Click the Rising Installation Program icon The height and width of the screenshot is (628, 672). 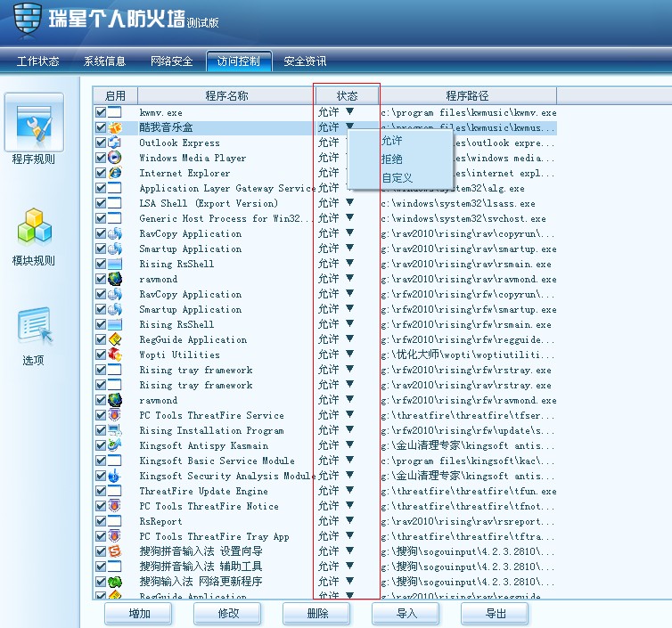click(114, 430)
